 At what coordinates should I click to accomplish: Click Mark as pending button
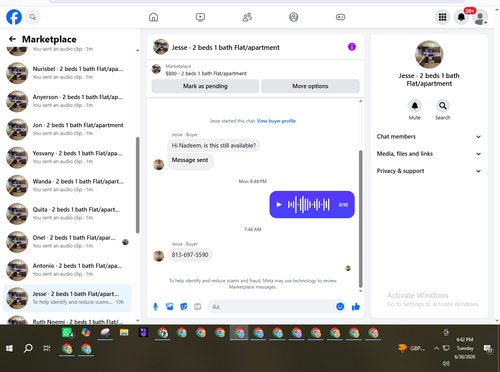pyautogui.click(x=205, y=86)
